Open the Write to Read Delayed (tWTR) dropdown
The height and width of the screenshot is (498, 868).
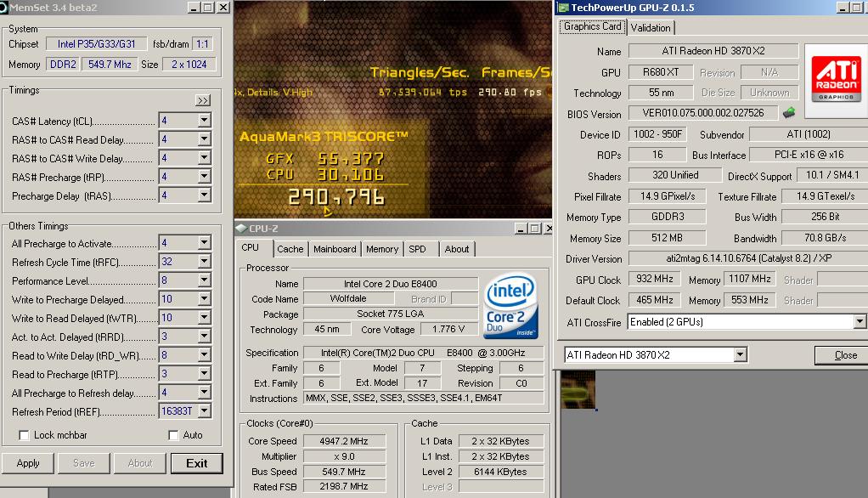[205, 318]
